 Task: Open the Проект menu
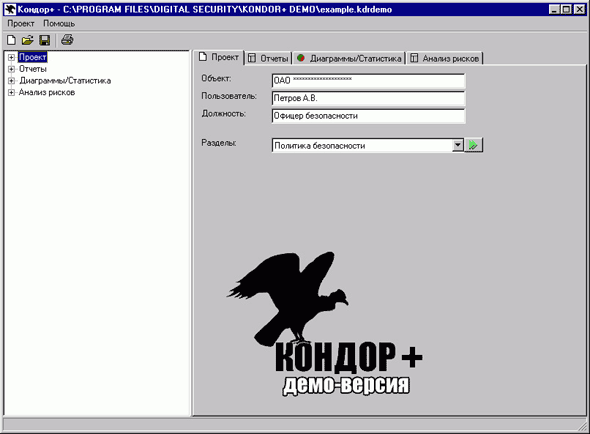[x=21, y=23]
